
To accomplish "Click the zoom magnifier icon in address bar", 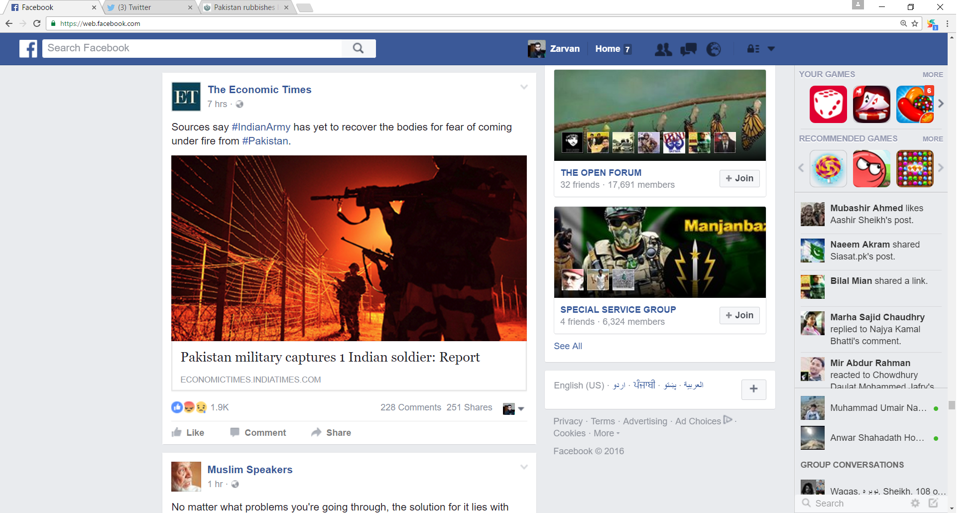I will pos(903,23).
